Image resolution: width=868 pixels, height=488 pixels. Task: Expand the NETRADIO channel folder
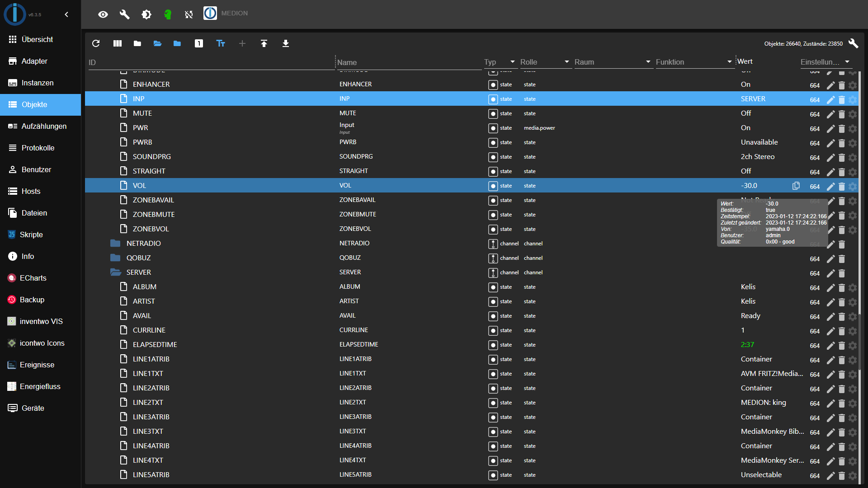[x=115, y=243]
